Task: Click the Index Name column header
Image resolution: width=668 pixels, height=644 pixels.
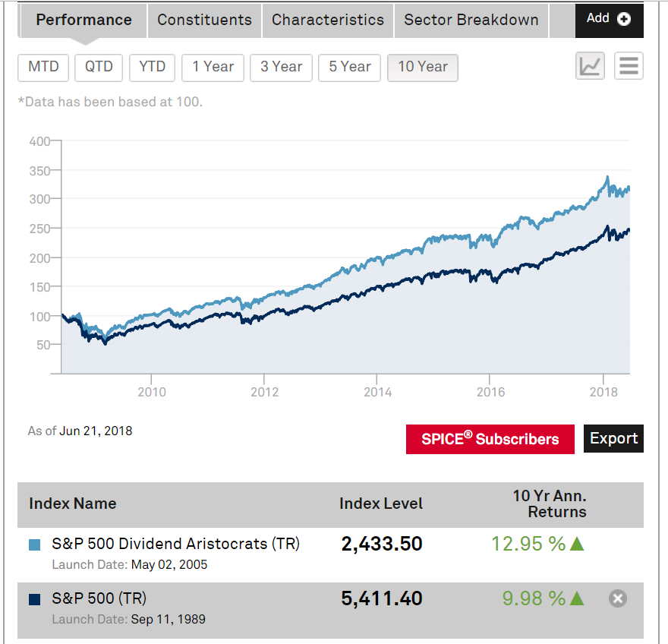Action: [x=72, y=504]
